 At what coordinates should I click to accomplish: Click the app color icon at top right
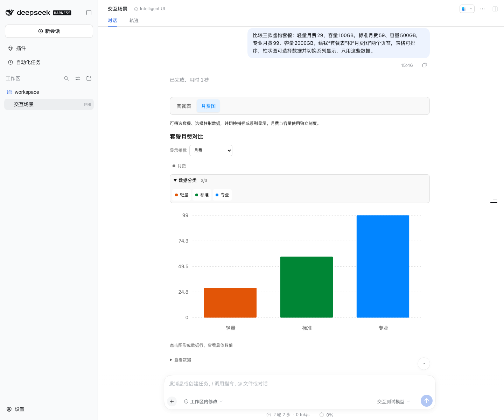(x=464, y=9)
